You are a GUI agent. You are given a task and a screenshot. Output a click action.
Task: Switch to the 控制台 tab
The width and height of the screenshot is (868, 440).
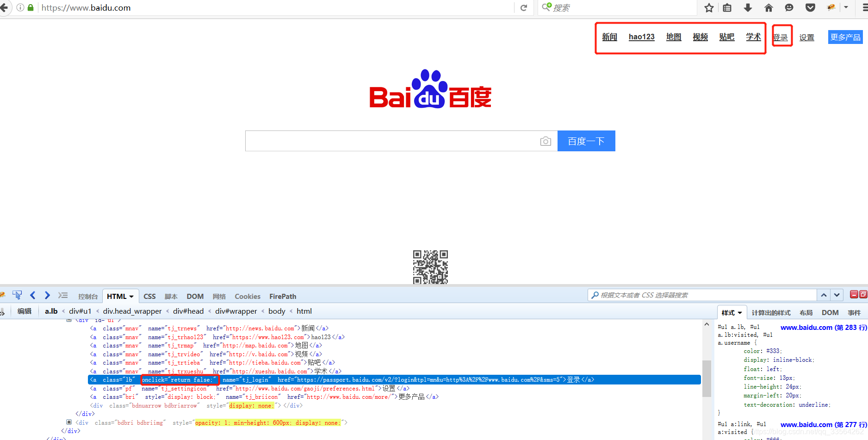(88, 297)
